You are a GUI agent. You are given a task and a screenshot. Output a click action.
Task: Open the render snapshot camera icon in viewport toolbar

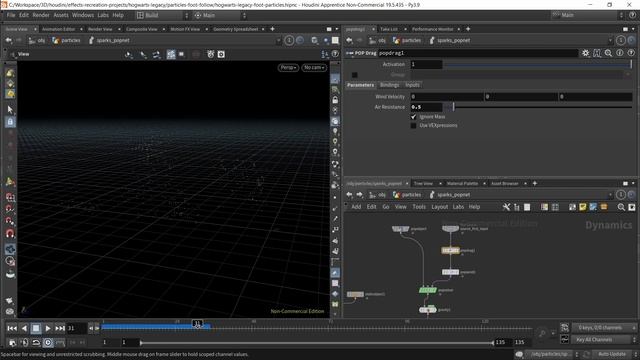[221, 54]
